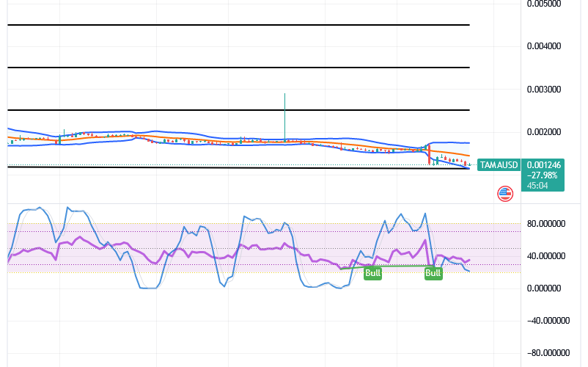Click the current price 0.001246 tag
Image resolution: width=588 pixels, height=367 pixels.
click(543, 165)
